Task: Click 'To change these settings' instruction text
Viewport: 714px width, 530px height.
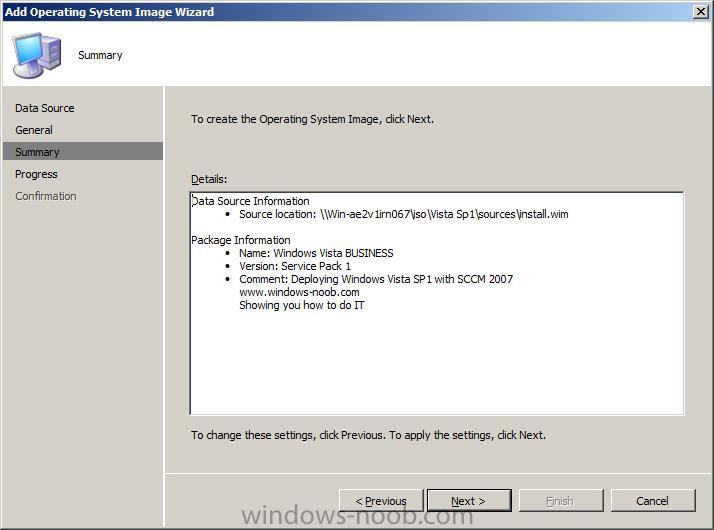Action: pyautogui.click(x=368, y=435)
